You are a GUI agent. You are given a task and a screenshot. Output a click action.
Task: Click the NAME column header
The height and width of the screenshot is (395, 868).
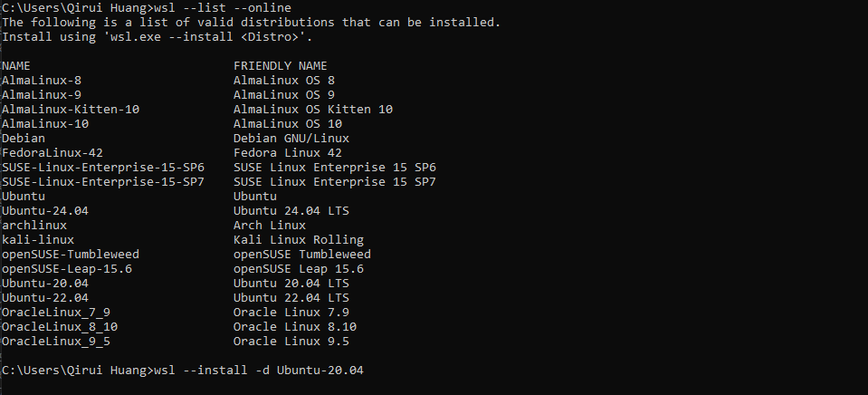(16, 66)
